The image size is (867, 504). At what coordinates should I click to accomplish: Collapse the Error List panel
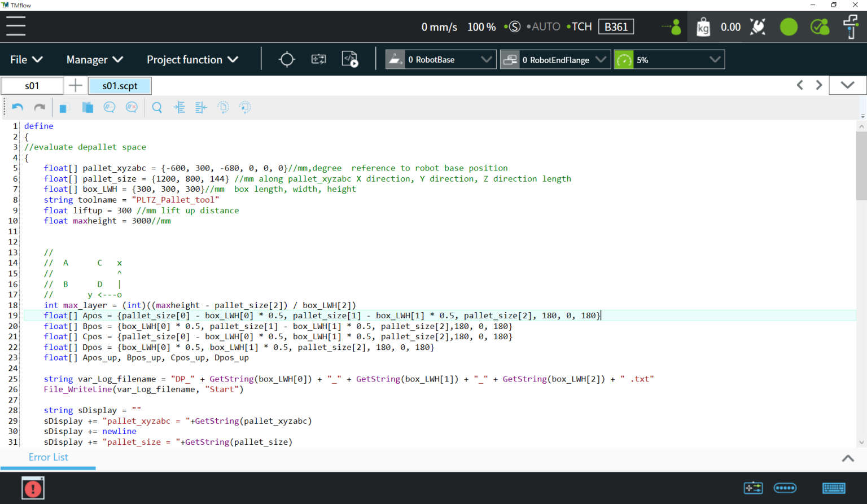click(x=847, y=458)
